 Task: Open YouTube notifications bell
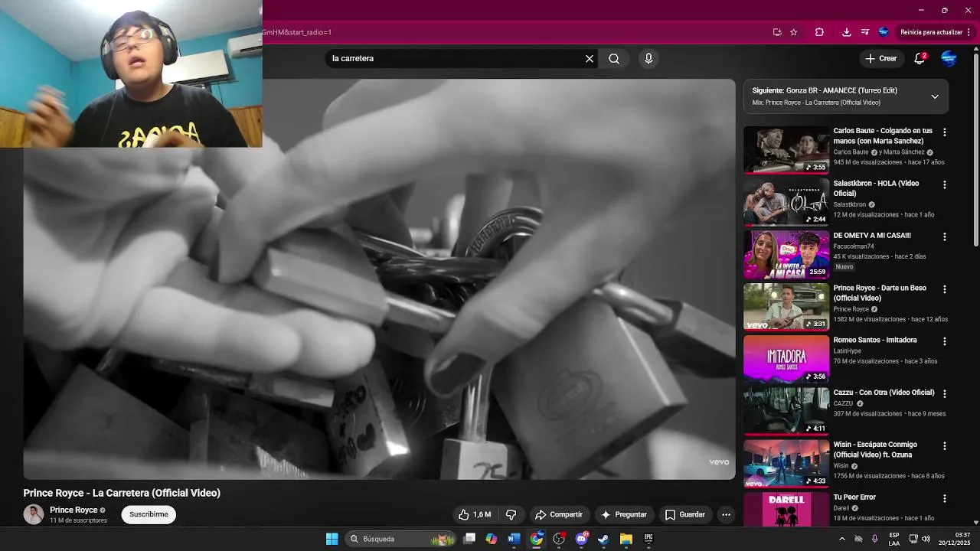pos(920,58)
